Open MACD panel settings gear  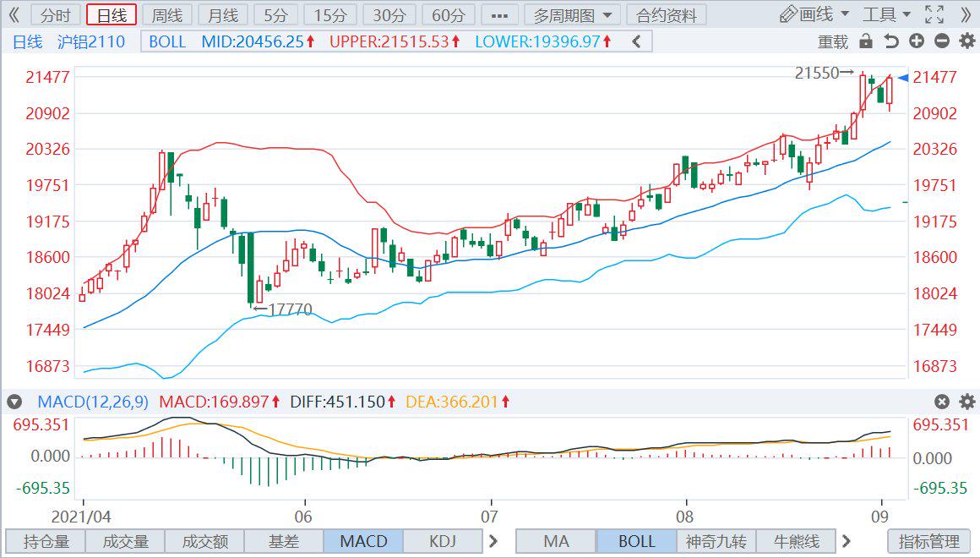[x=966, y=402]
